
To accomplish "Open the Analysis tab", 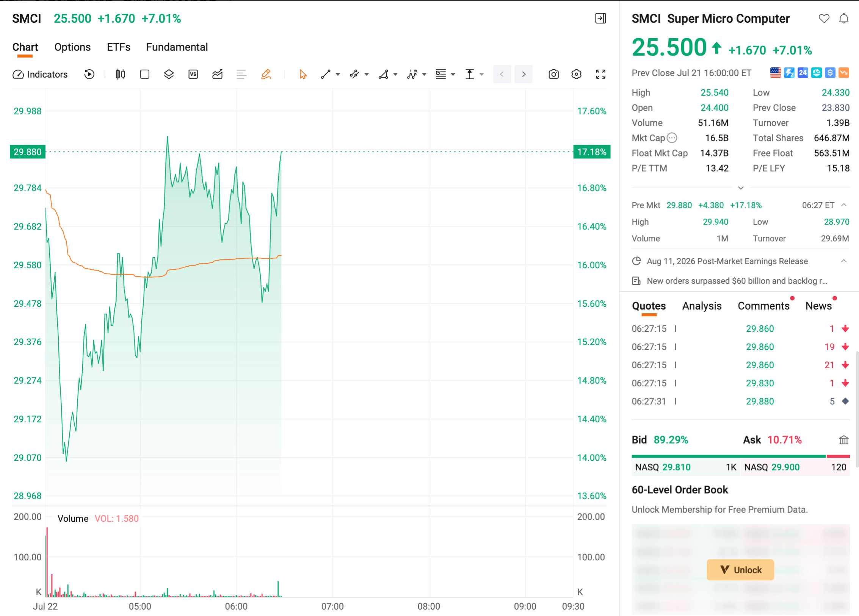I will (x=702, y=306).
